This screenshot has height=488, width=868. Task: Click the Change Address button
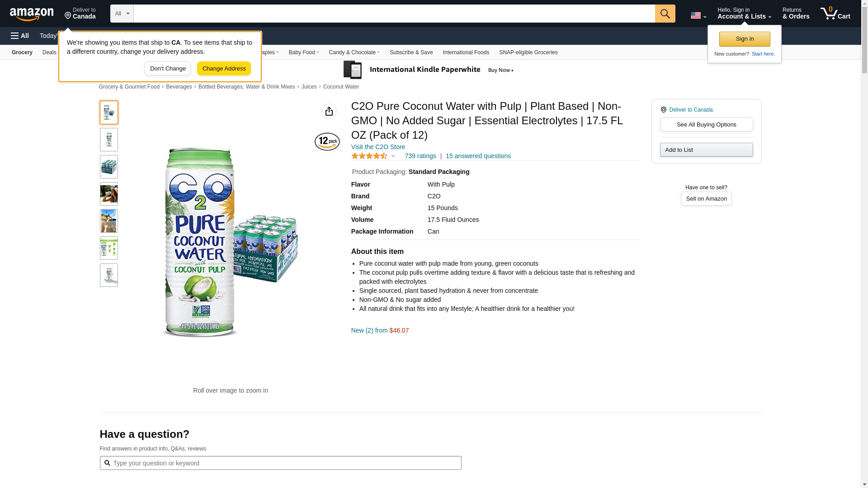pos(224,69)
